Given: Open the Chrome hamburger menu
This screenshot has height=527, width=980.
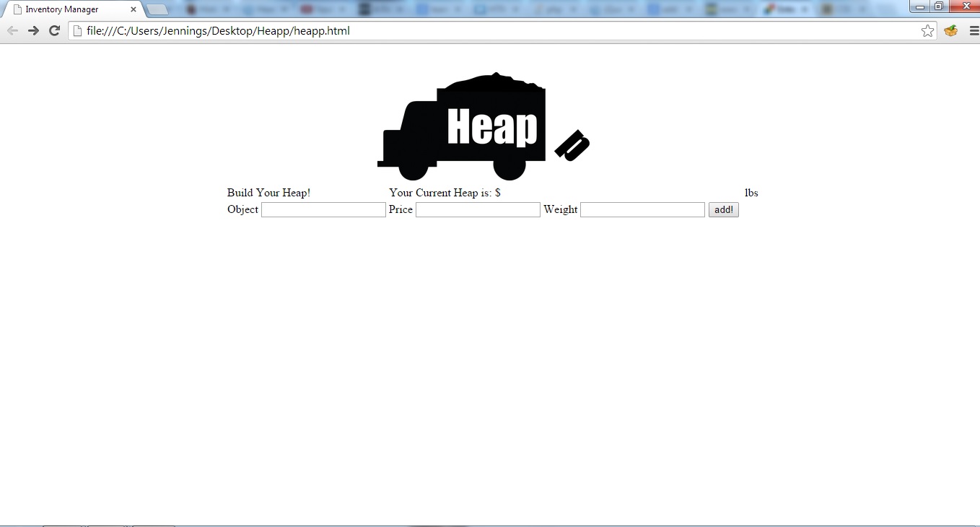Looking at the screenshot, I should point(974,30).
